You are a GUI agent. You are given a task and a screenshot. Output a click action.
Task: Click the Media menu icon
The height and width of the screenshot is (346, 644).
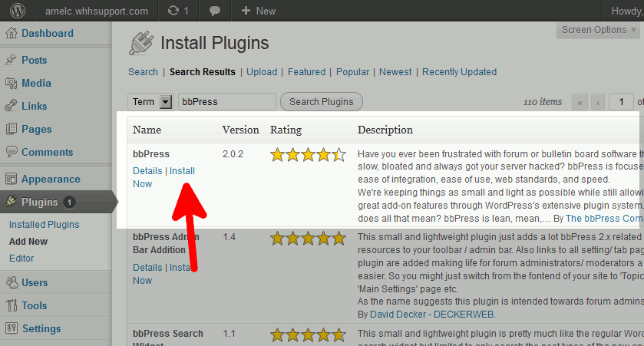pos(11,84)
